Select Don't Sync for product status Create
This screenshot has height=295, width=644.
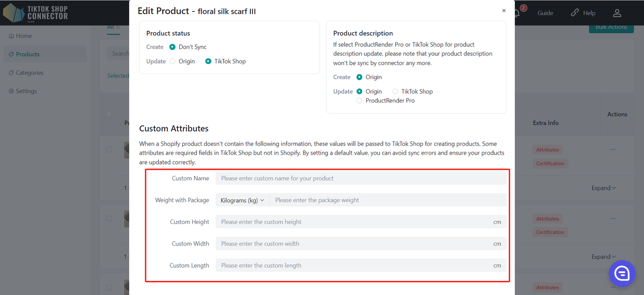tap(173, 47)
